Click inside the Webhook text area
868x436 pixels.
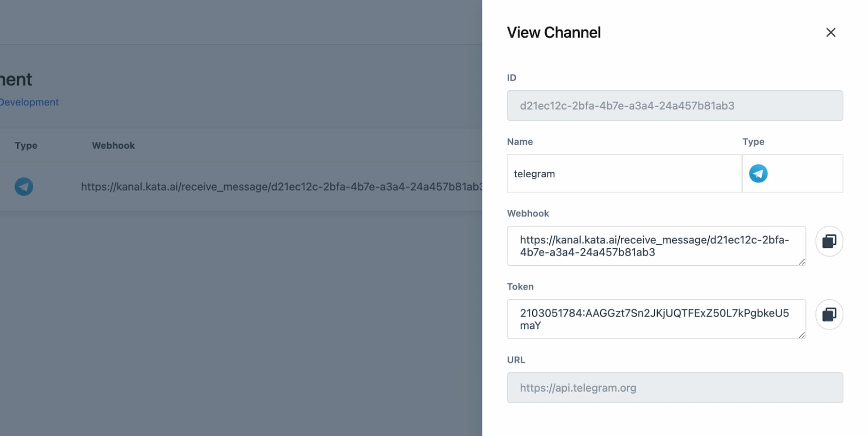656,246
